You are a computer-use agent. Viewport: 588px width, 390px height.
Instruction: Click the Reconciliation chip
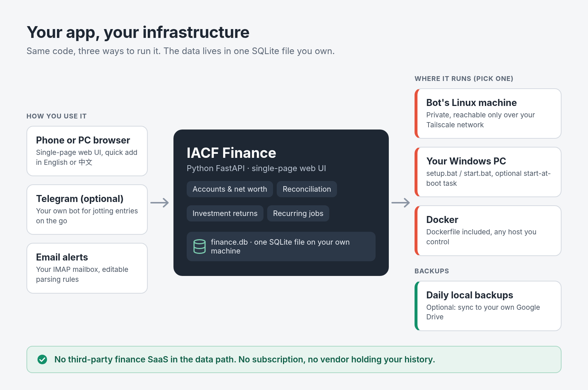coord(307,189)
